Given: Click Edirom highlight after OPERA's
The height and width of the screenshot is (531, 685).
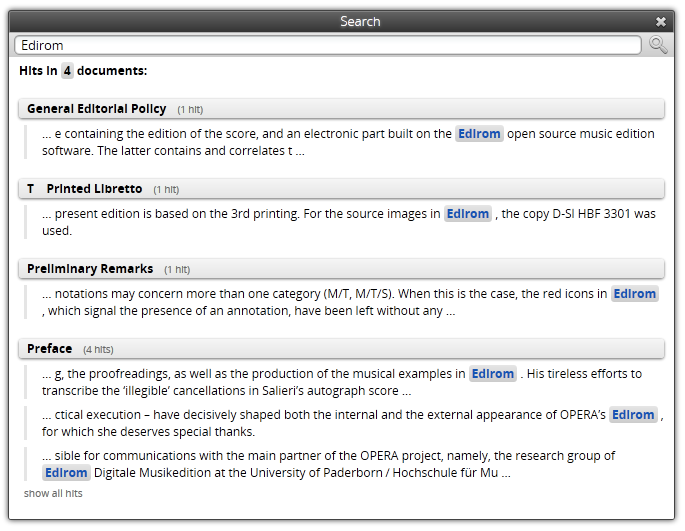Looking at the screenshot, I should point(633,415).
